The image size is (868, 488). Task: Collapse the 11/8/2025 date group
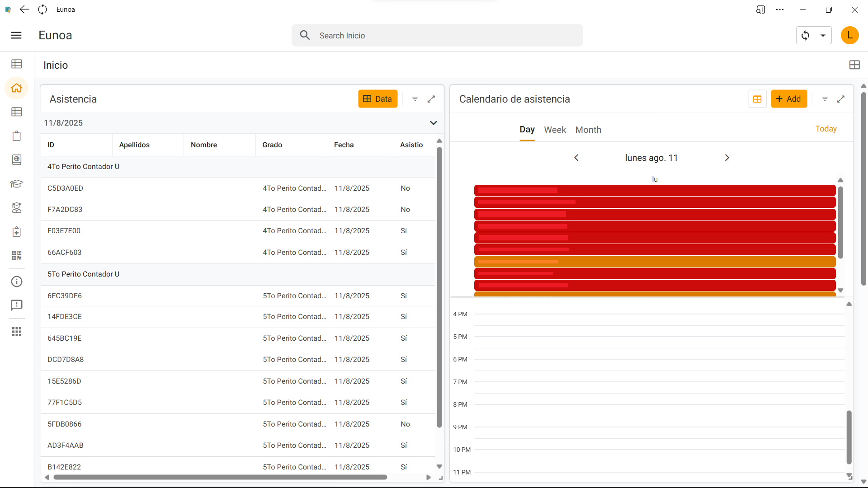point(433,123)
